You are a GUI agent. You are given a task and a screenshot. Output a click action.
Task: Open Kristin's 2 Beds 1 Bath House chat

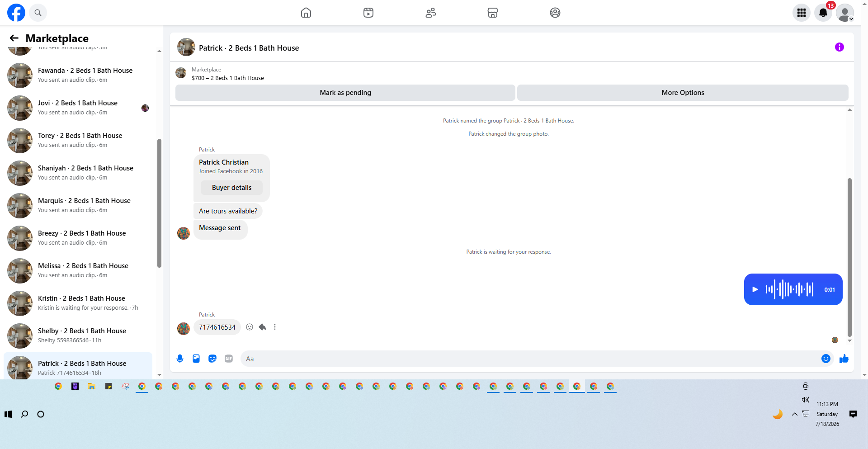point(78,303)
